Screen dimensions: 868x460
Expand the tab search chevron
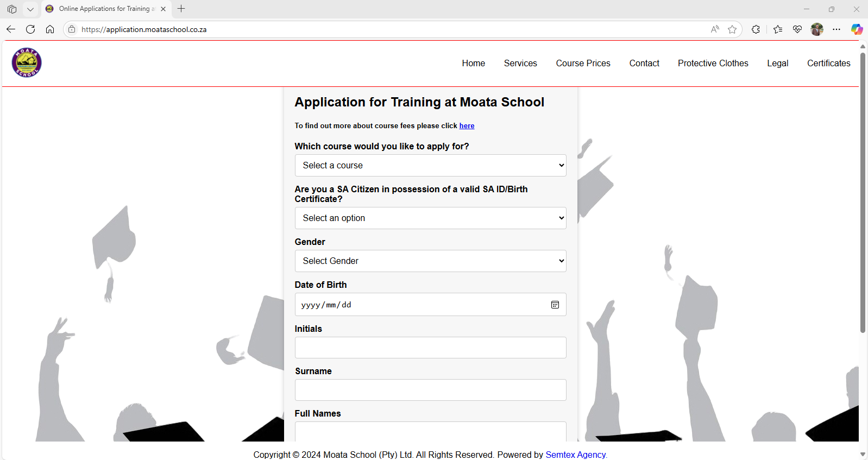(30, 9)
